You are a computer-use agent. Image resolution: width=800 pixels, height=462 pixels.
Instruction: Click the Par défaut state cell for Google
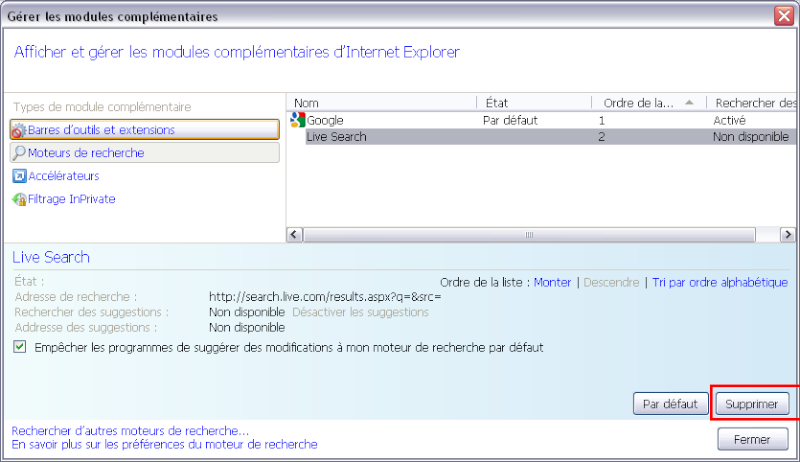510,120
